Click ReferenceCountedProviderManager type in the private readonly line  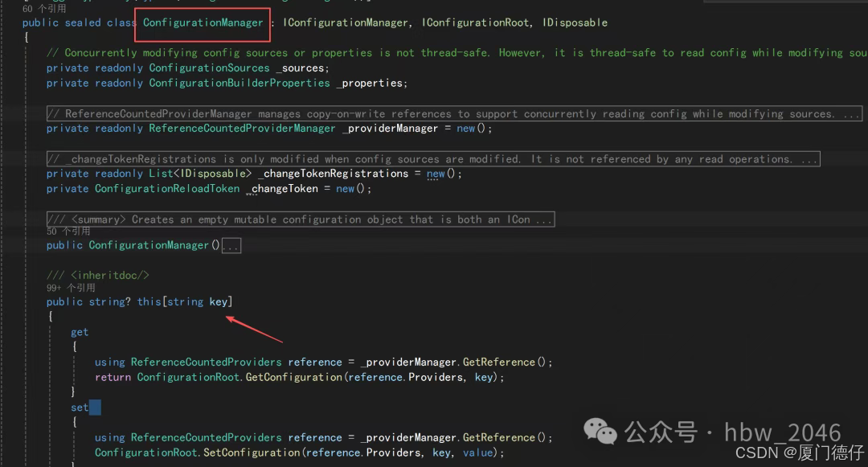point(242,129)
